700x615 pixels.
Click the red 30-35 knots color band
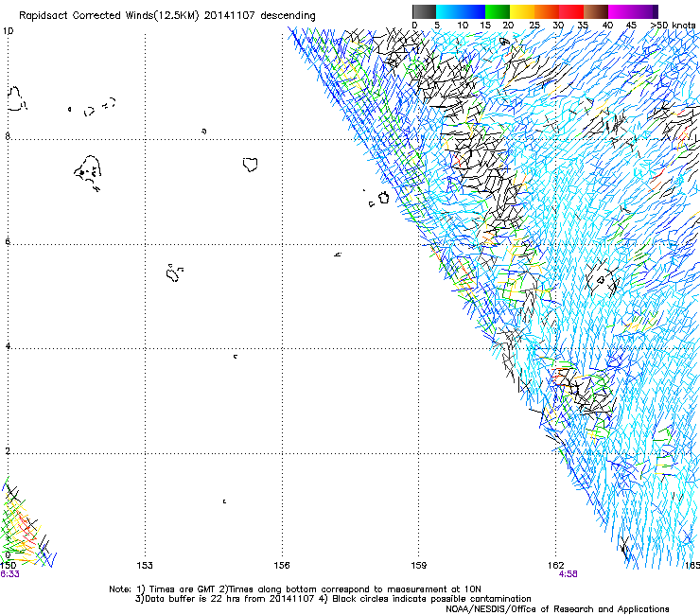tap(571, 11)
